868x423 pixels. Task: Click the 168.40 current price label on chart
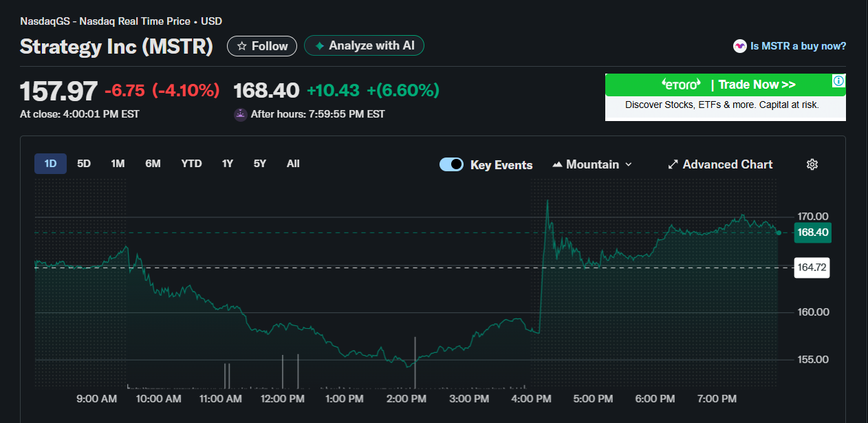click(x=812, y=232)
